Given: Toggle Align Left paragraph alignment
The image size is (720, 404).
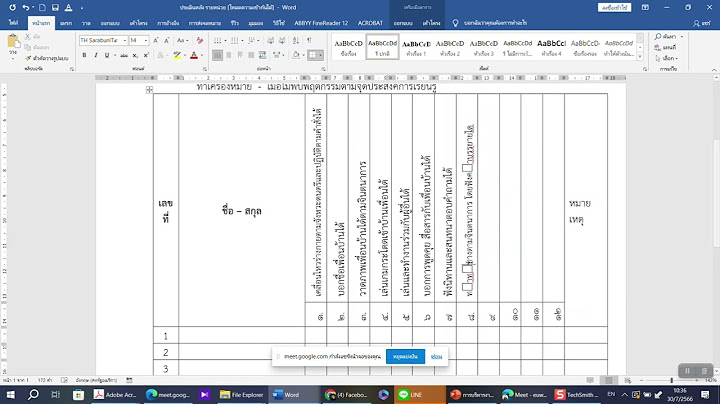Looking at the screenshot, I should pos(217,55).
